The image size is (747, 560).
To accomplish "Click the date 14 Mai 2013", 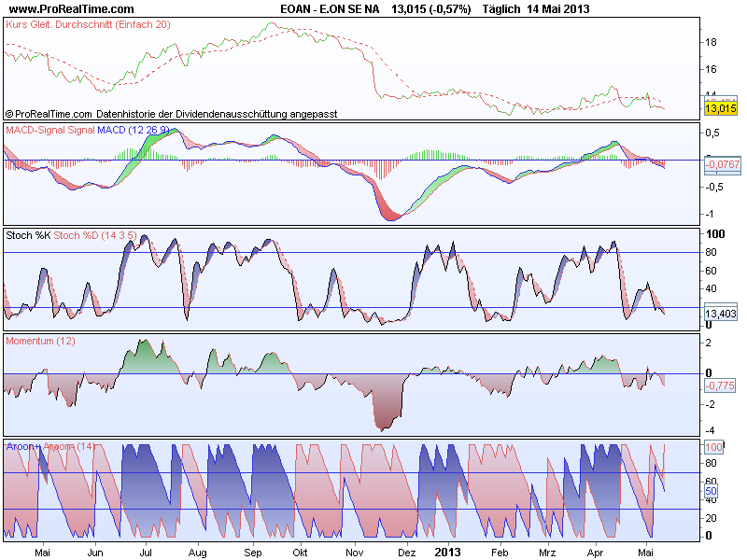I will coord(558,9).
